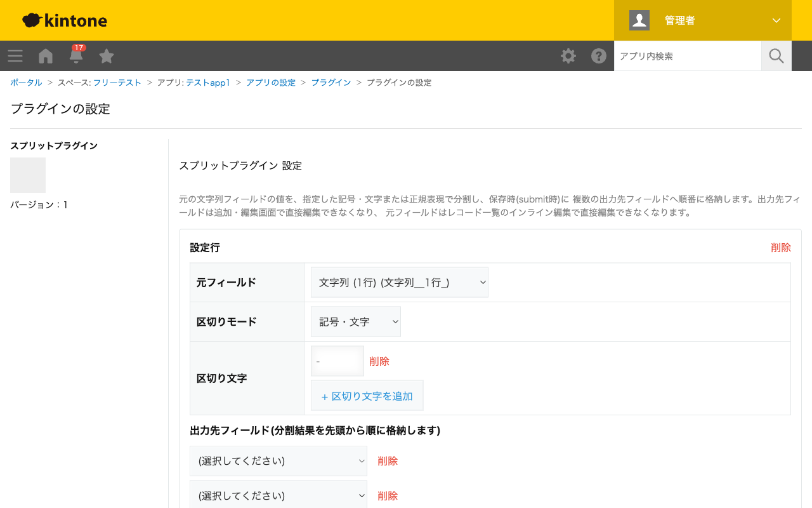Open the テストapp1 breadcrumb link
This screenshot has width=812, height=508.
point(208,83)
